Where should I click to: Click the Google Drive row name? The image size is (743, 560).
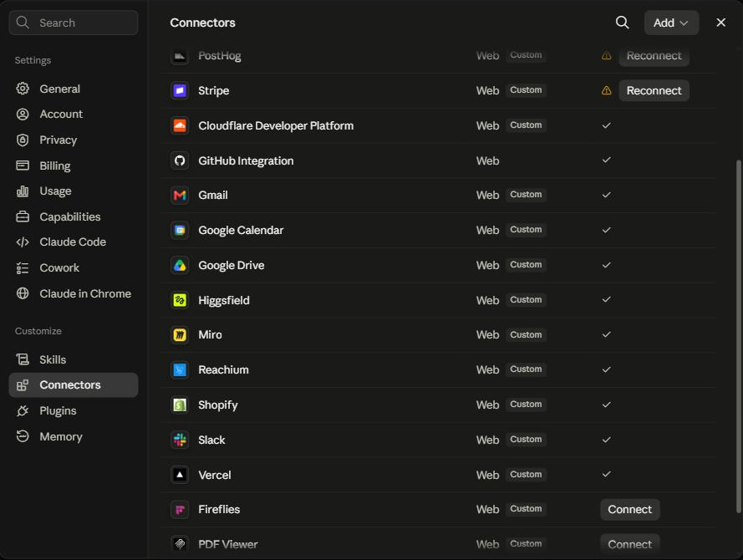click(x=232, y=265)
